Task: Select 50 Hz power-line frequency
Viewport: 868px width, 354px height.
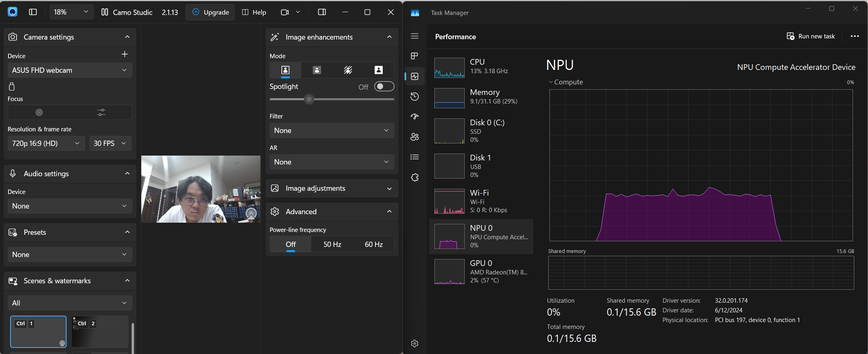Action: coord(332,244)
